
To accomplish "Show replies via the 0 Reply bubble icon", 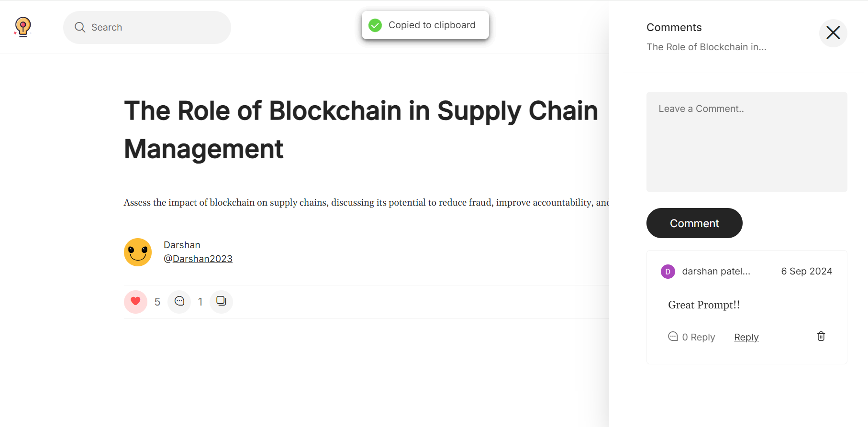I will [x=673, y=337].
